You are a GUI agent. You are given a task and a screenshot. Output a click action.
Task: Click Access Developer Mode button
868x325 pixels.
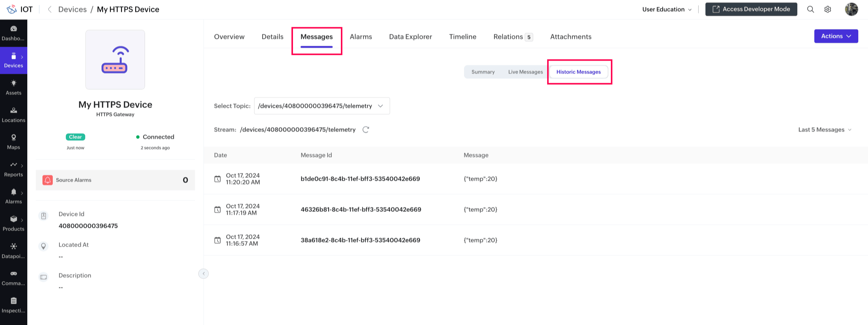tap(751, 9)
